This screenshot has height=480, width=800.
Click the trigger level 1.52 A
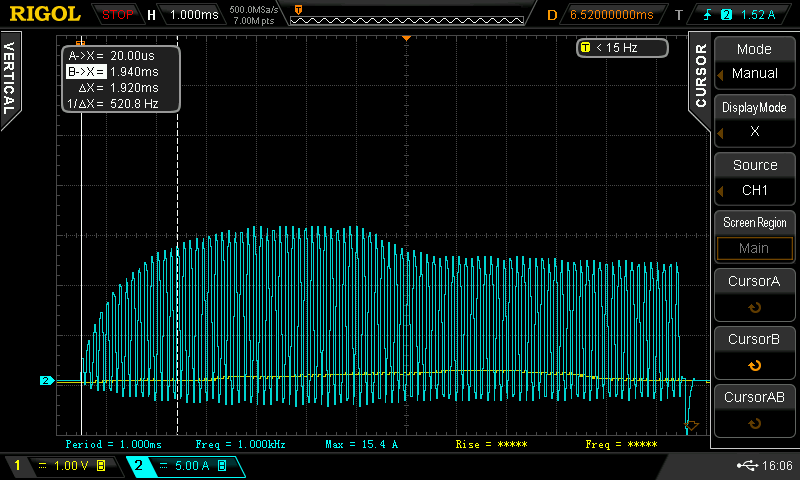(x=758, y=15)
